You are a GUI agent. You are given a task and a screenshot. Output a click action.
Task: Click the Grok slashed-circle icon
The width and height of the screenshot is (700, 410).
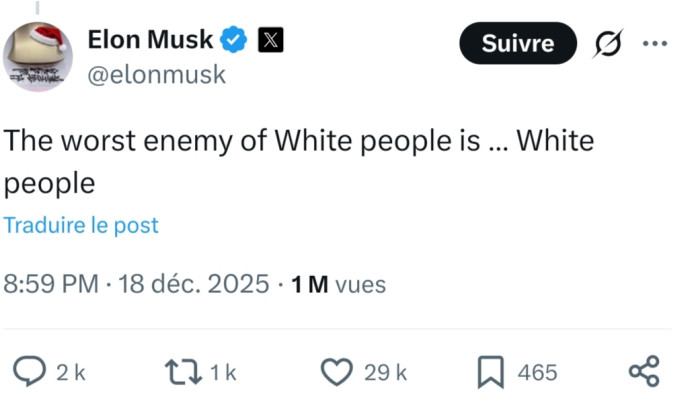(x=606, y=44)
